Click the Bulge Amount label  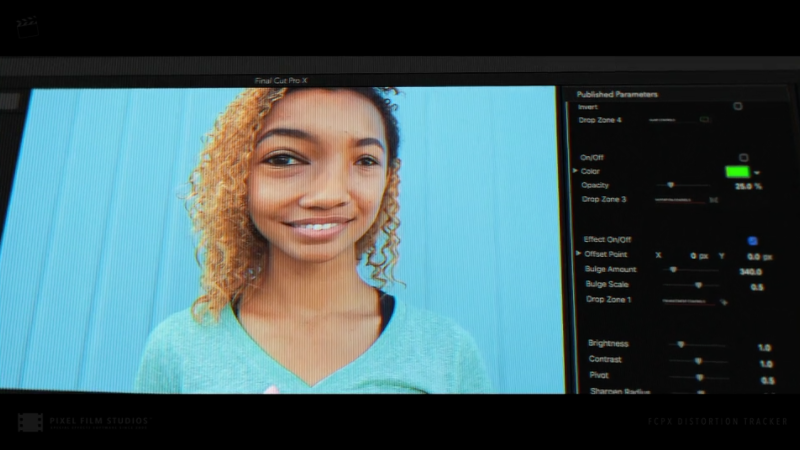pos(610,269)
